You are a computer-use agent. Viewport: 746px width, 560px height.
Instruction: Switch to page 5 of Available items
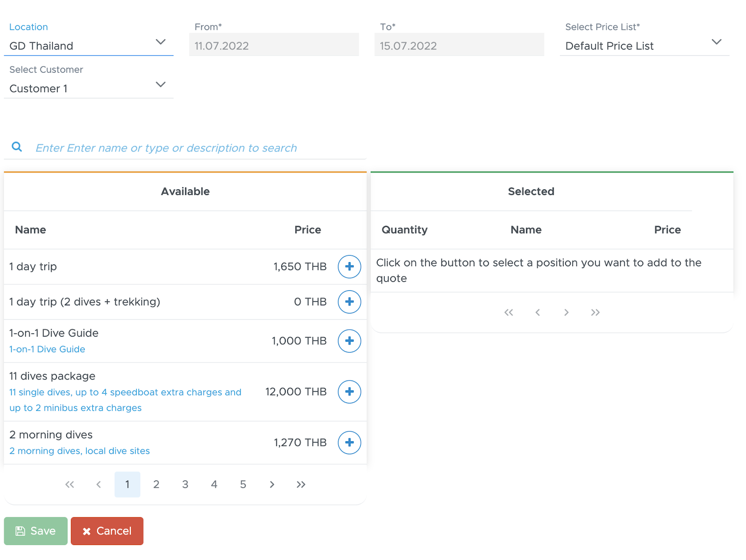pyautogui.click(x=243, y=484)
